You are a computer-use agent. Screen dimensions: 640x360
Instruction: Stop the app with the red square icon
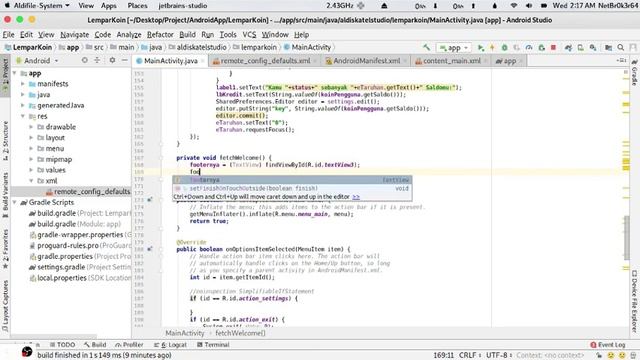(553, 48)
